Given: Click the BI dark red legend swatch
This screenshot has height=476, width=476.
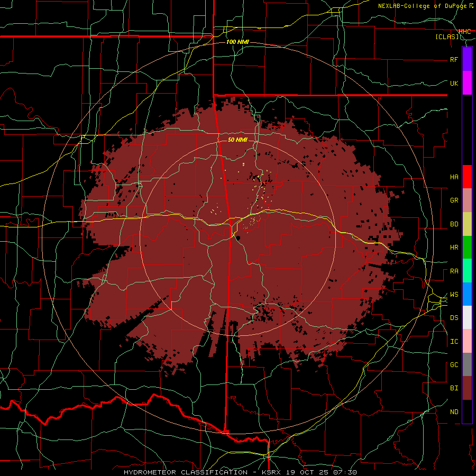Looking at the screenshot, I should coord(467,388).
